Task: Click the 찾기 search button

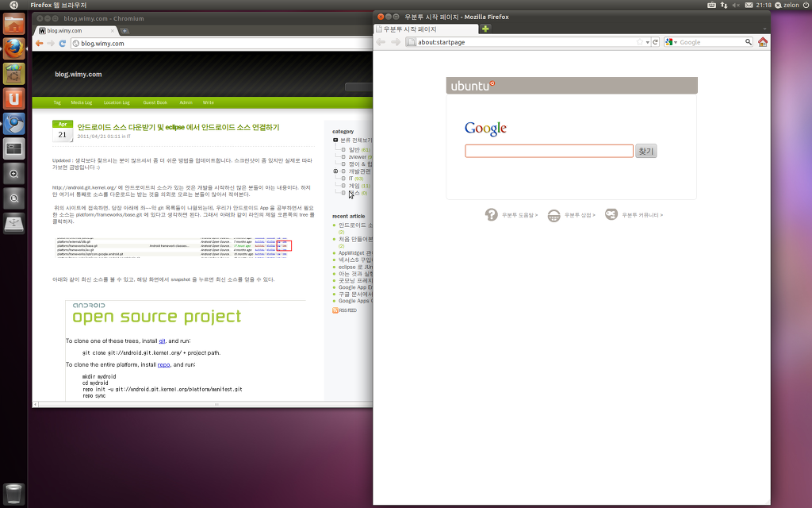Action: click(x=645, y=151)
